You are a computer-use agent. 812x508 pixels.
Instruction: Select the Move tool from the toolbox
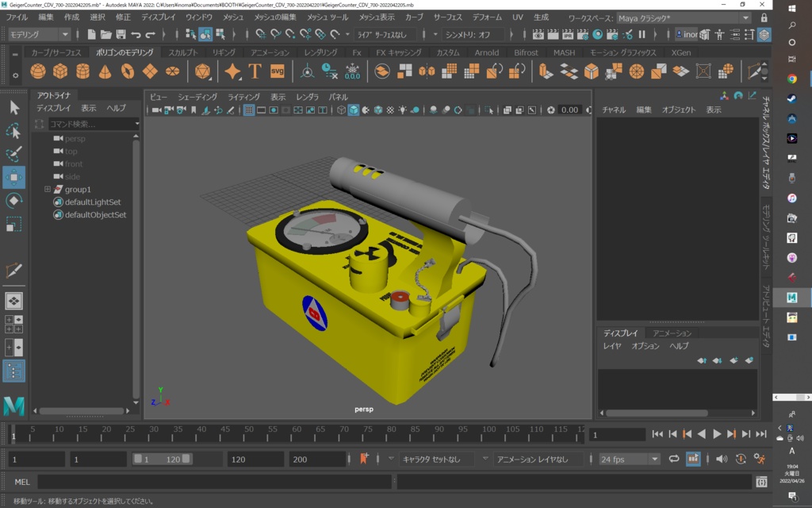13,176
